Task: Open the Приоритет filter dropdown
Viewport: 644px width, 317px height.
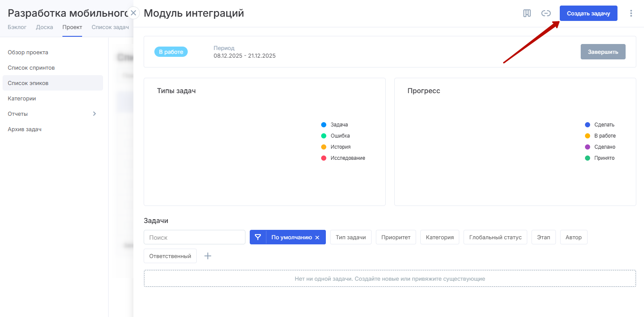Action: [x=396, y=237]
